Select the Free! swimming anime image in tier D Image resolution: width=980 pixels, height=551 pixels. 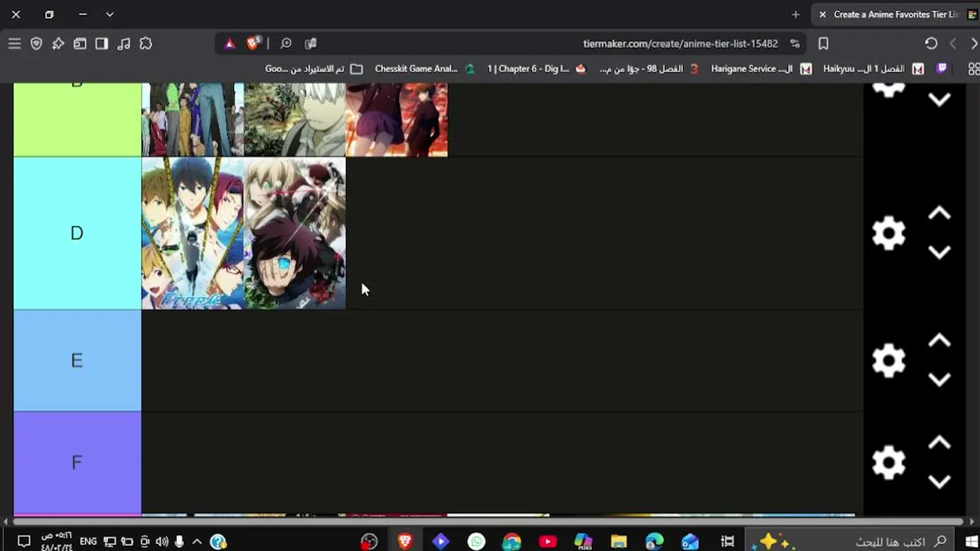(193, 233)
